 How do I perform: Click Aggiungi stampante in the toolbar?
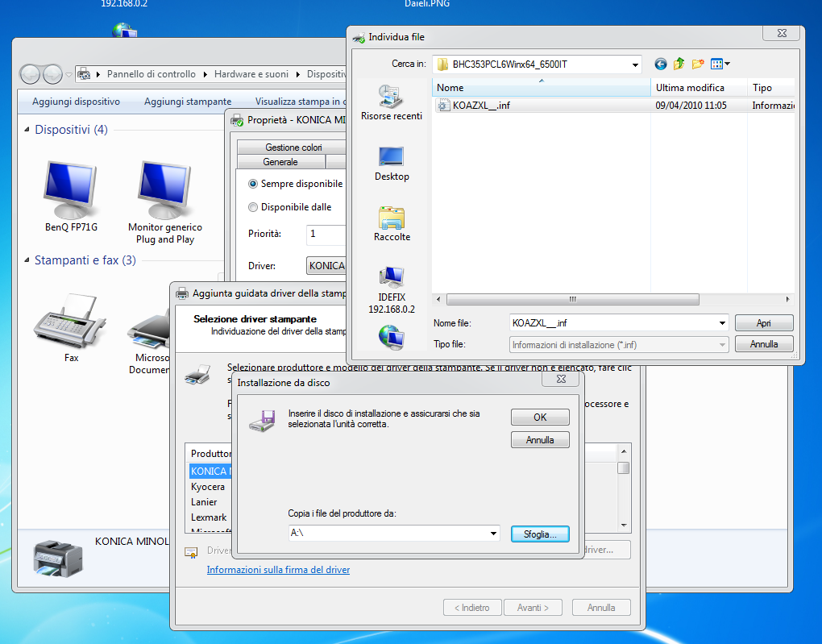click(187, 102)
